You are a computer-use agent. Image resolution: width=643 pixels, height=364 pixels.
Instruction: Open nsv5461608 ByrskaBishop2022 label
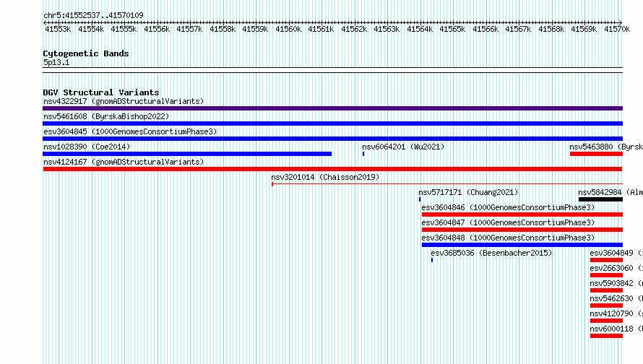[x=106, y=116]
